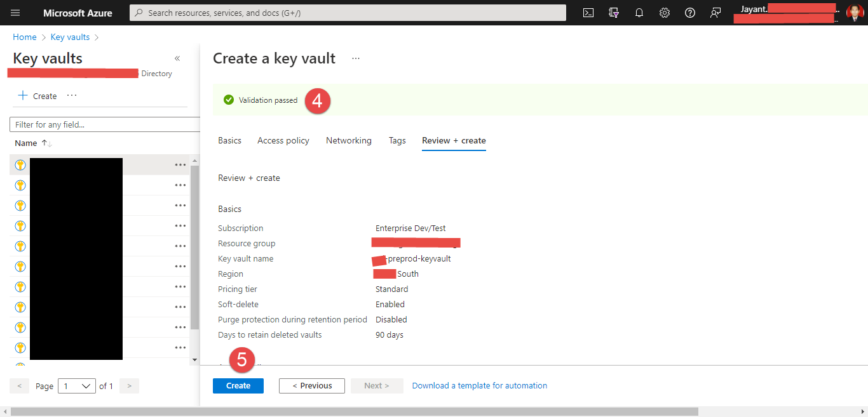
Task: Click the 'Create a key vault' heading
Action: [275, 58]
